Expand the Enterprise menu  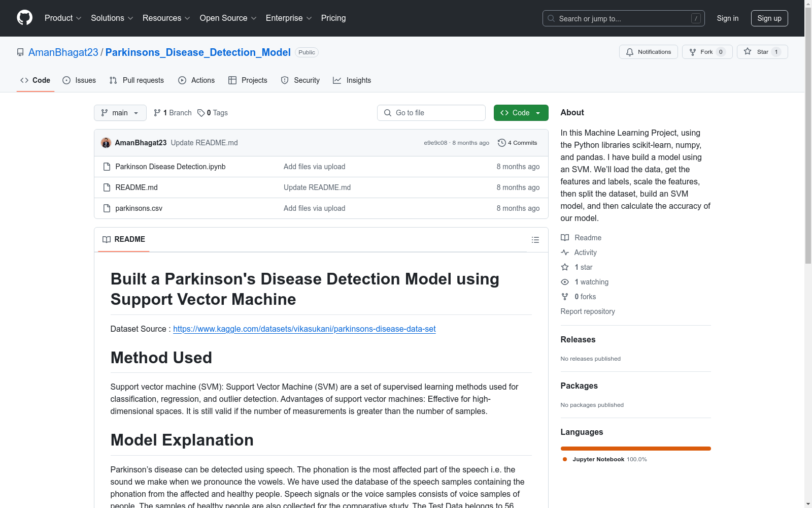[x=289, y=18]
